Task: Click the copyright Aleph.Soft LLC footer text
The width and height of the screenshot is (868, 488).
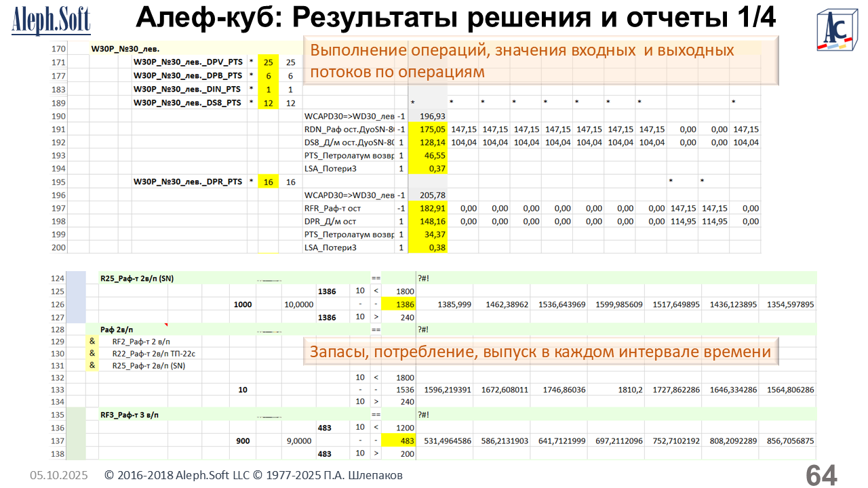Action: point(253,475)
